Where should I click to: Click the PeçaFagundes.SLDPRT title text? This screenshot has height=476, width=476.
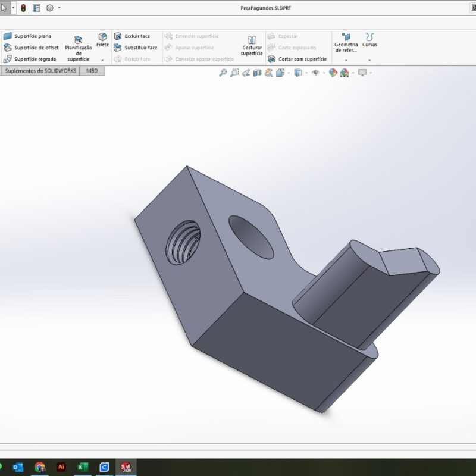pyautogui.click(x=265, y=8)
